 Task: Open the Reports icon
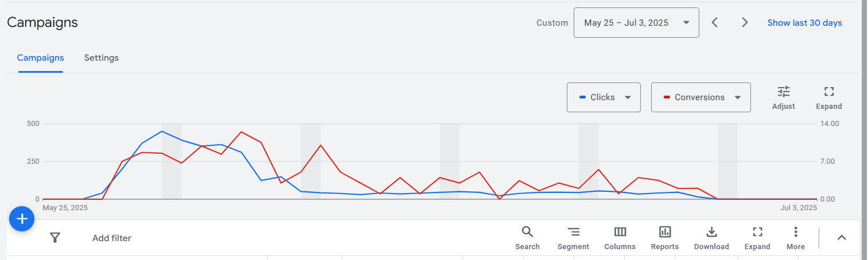[664, 238]
